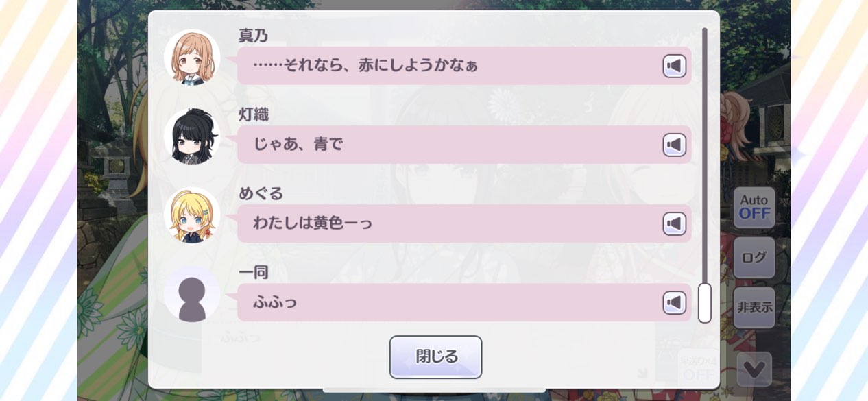Tap 灯織's black-haired avatar
This screenshot has height=401, width=868.
click(192, 136)
